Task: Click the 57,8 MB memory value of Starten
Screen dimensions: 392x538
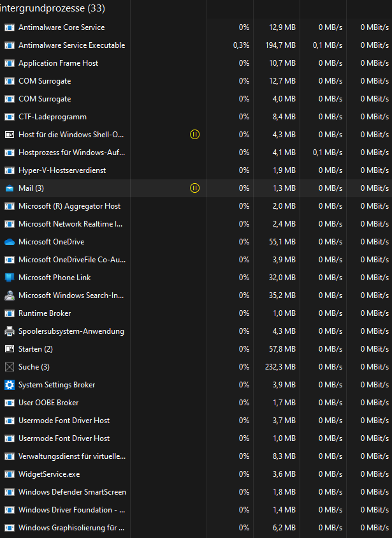Action: (282, 349)
